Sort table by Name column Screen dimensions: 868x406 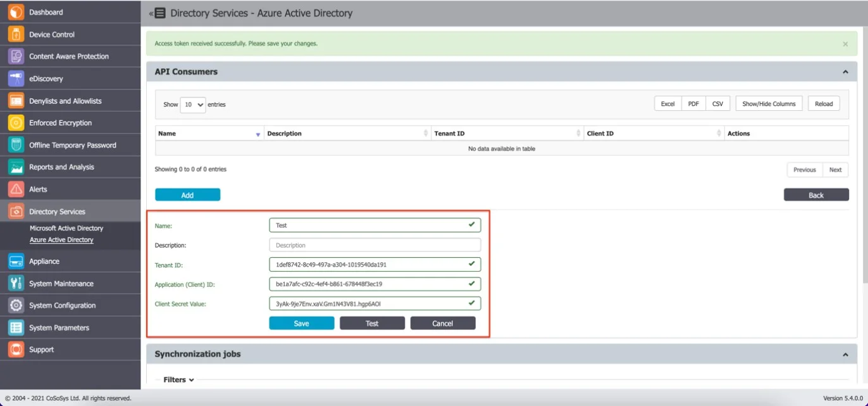209,134
